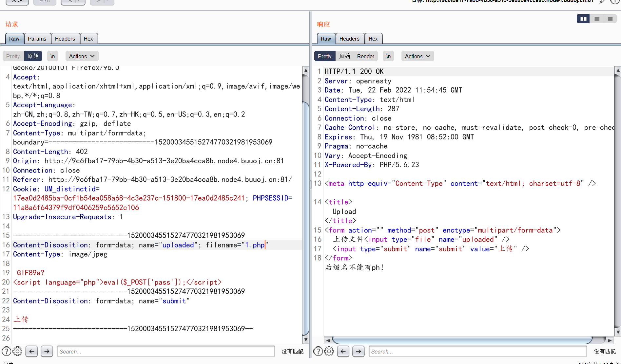Select request Hex tab
621x364 pixels.
pyautogui.click(x=88, y=39)
